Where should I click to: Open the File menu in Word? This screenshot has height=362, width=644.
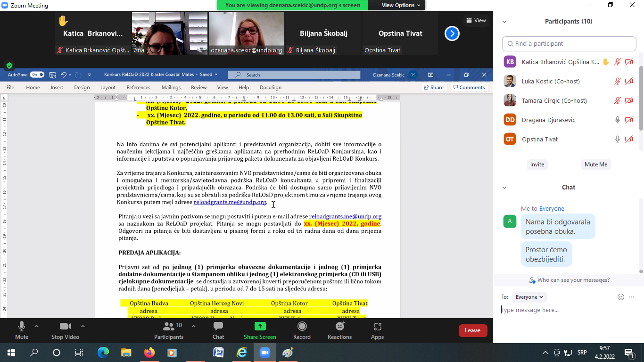click(10, 87)
